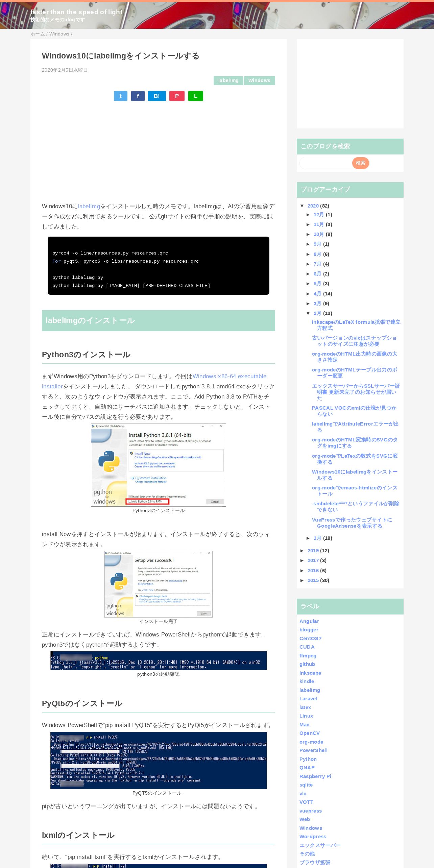The height and width of the screenshot is (868, 434).
Task: Open the pip install PyQt5 PowerShell screenshot
Action: click(x=159, y=761)
